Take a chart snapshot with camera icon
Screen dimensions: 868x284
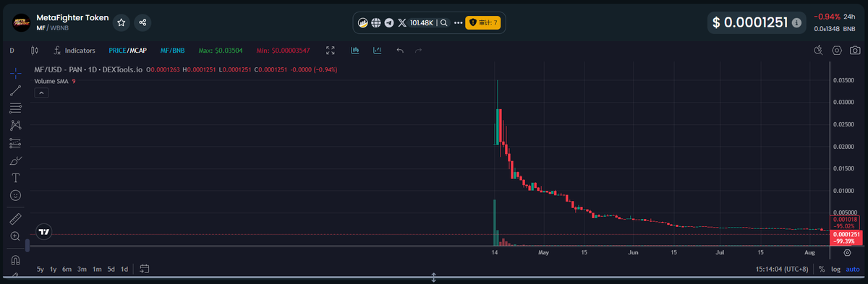tap(855, 51)
